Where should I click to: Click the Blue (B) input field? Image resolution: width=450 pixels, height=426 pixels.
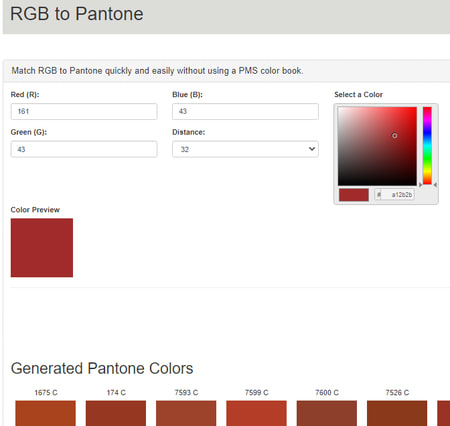[x=245, y=111]
